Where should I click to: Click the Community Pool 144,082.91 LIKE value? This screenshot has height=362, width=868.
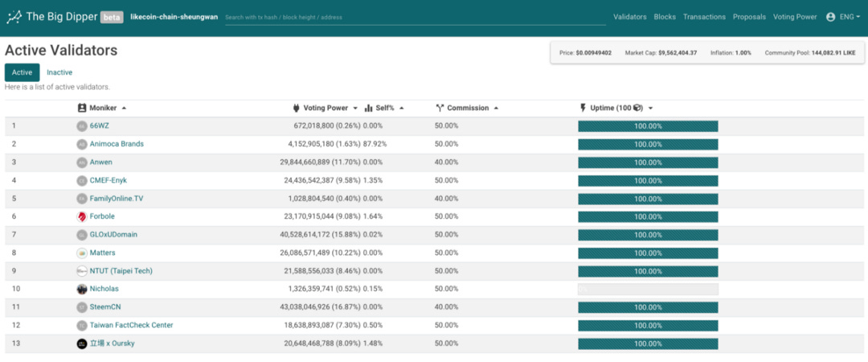tap(833, 53)
